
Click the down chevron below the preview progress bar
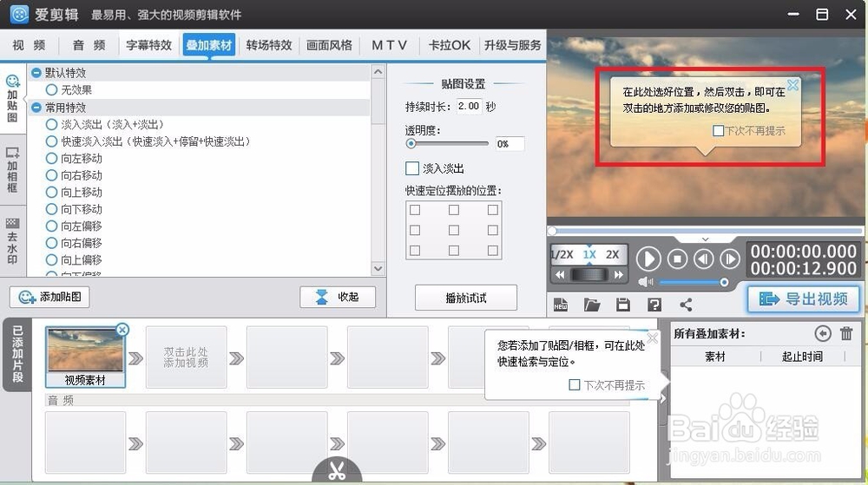(705, 239)
